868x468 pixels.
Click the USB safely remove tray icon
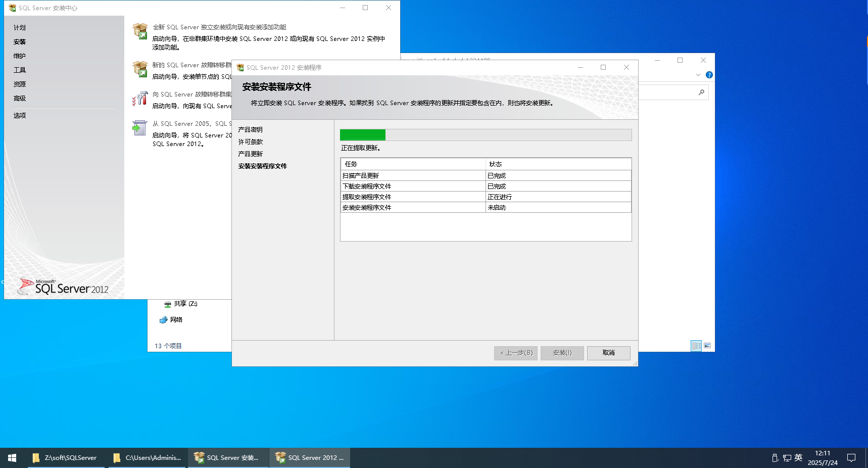775,458
